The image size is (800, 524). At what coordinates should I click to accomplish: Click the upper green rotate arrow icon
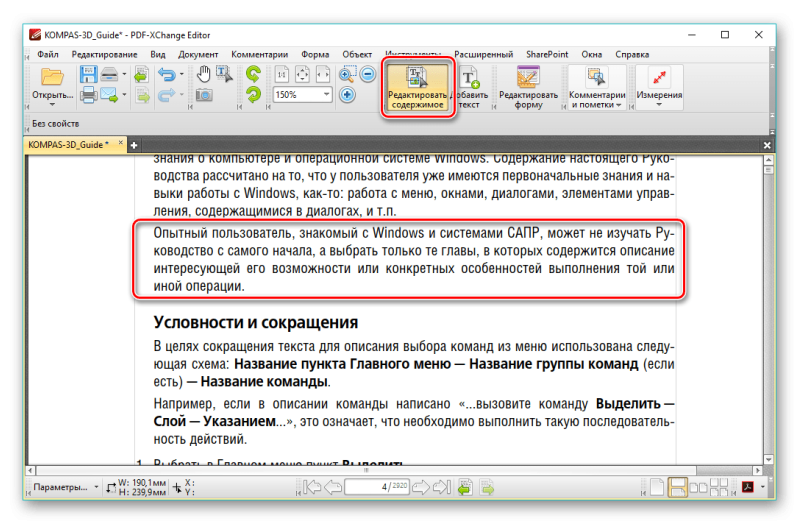253,74
